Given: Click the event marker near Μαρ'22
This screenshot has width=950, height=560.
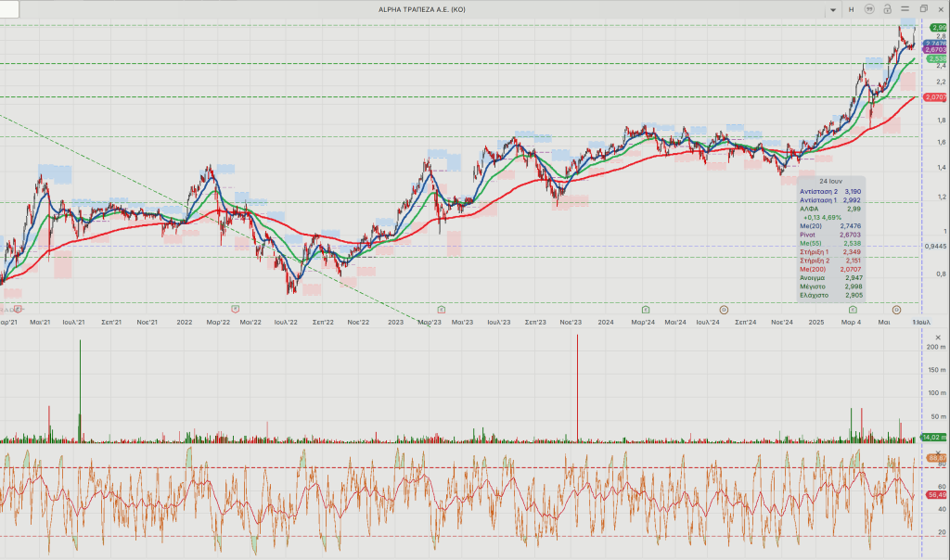Looking at the screenshot, I should [236, 308].
